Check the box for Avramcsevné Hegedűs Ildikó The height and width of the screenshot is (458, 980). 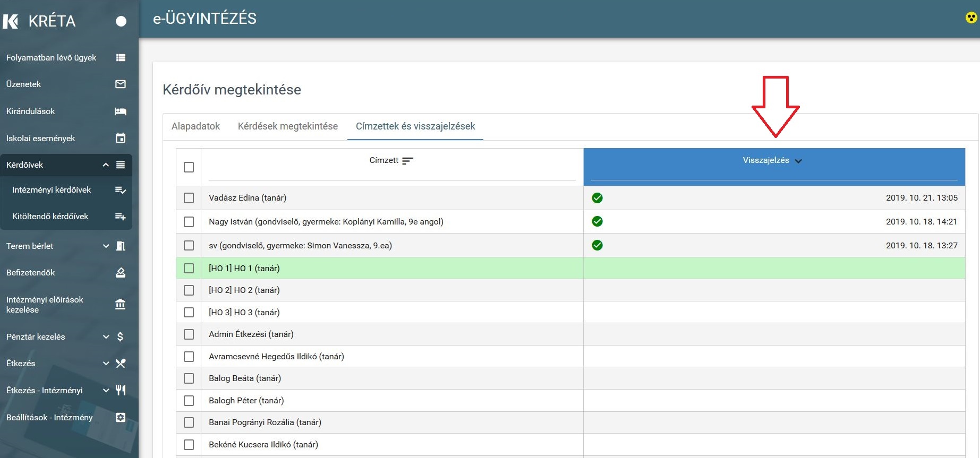coord(189,357)
